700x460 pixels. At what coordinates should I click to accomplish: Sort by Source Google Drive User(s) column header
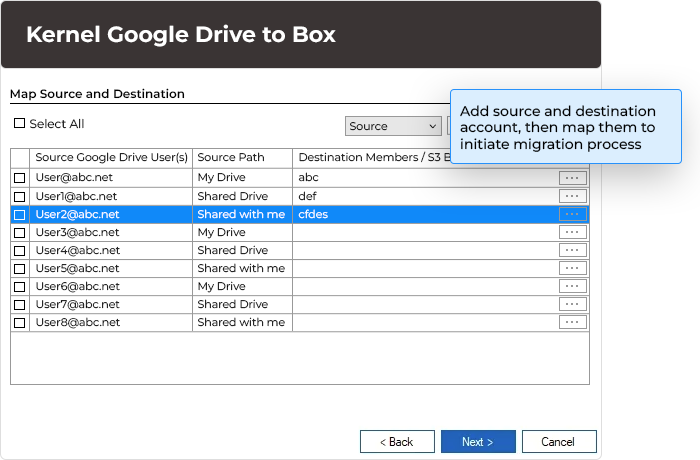(x=111, y=158)
